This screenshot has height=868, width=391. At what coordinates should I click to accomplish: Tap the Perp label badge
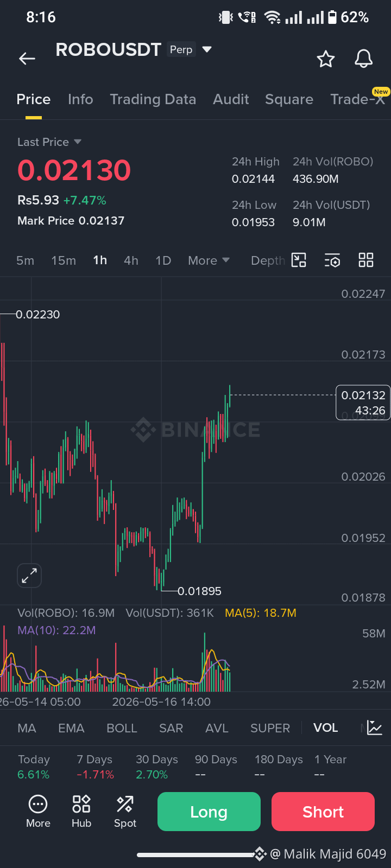click(181, 49)
